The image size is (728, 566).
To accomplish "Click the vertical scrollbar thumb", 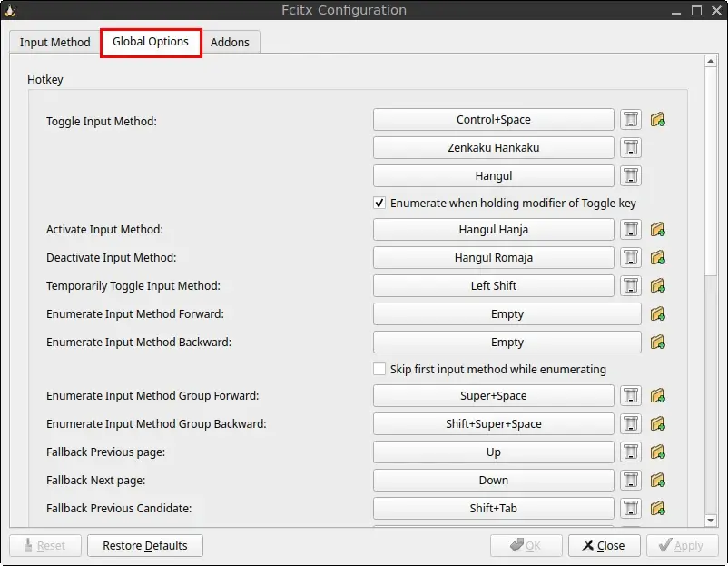I will pyautogui.click(x=711, y=171).
